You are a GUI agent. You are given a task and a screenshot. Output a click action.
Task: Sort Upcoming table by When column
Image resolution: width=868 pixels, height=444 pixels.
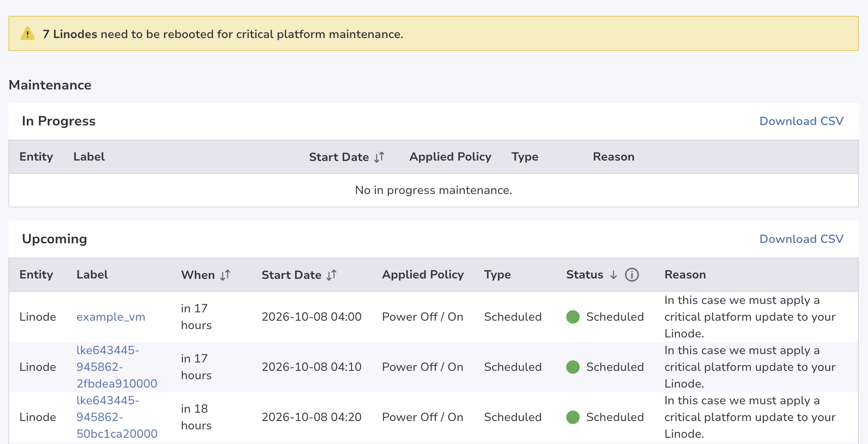pyautogui.click(x=225, y=275)
